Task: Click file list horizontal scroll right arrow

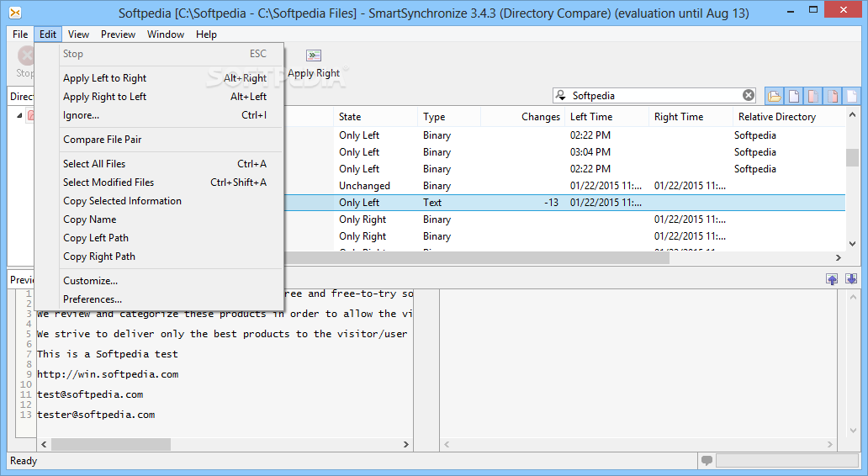Action: tap(838, 257)
